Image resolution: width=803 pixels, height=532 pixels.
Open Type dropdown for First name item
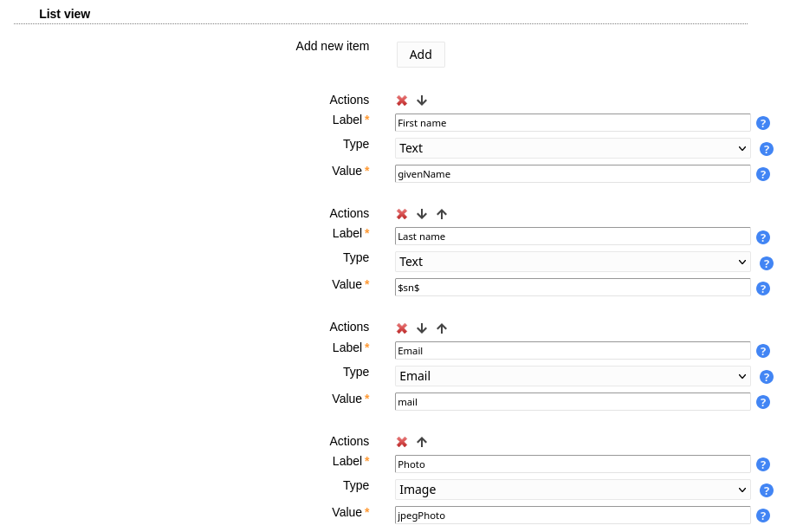point(573,148)
